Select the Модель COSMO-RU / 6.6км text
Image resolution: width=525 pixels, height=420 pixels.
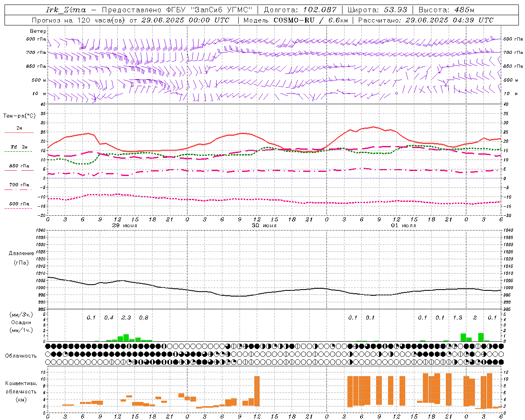(x=296, y=20)
